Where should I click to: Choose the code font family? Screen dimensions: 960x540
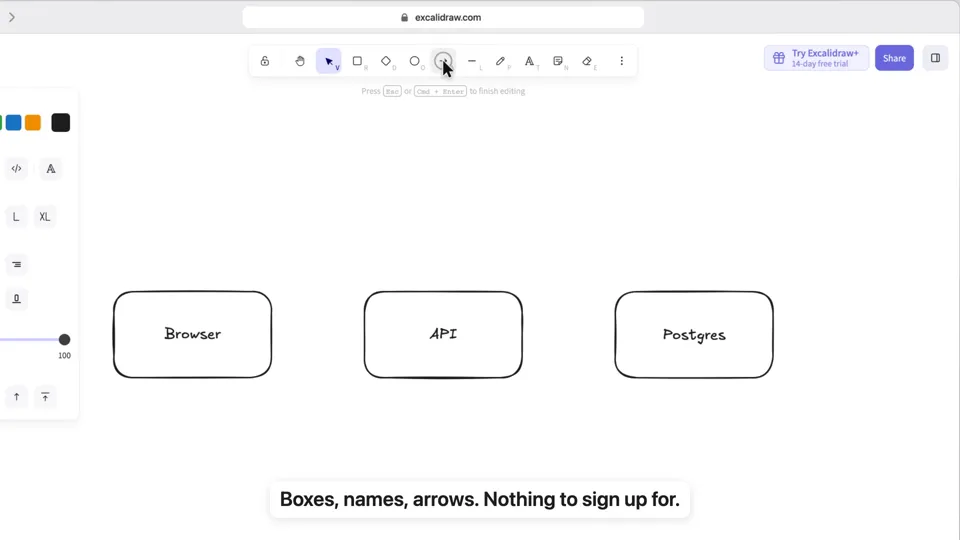click(x=17, y=168)
